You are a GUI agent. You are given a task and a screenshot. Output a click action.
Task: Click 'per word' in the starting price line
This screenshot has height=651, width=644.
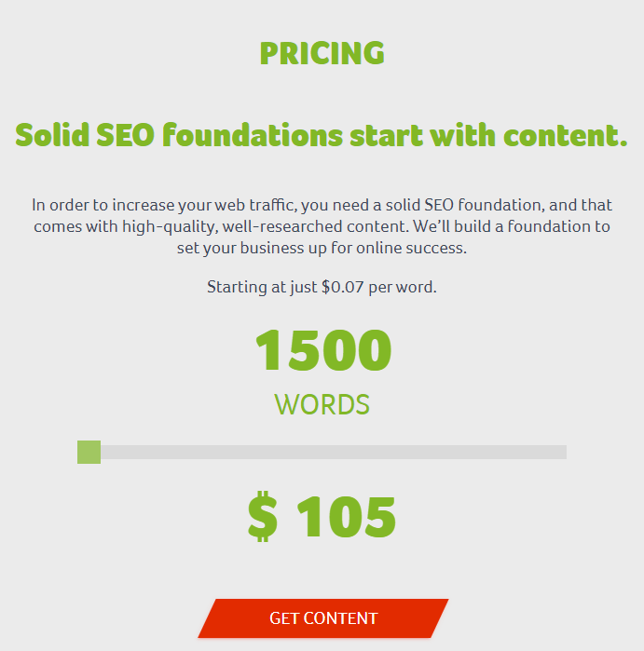click(403, 287)
